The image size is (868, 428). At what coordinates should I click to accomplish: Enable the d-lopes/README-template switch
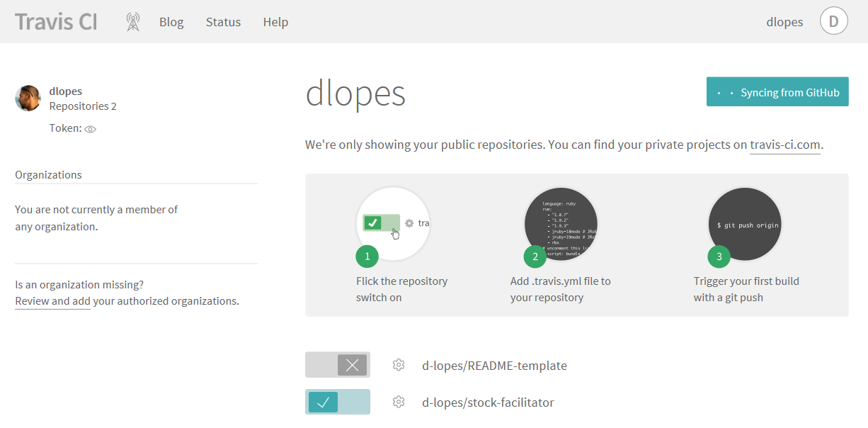pyautogui.click(x=338, y=365)
